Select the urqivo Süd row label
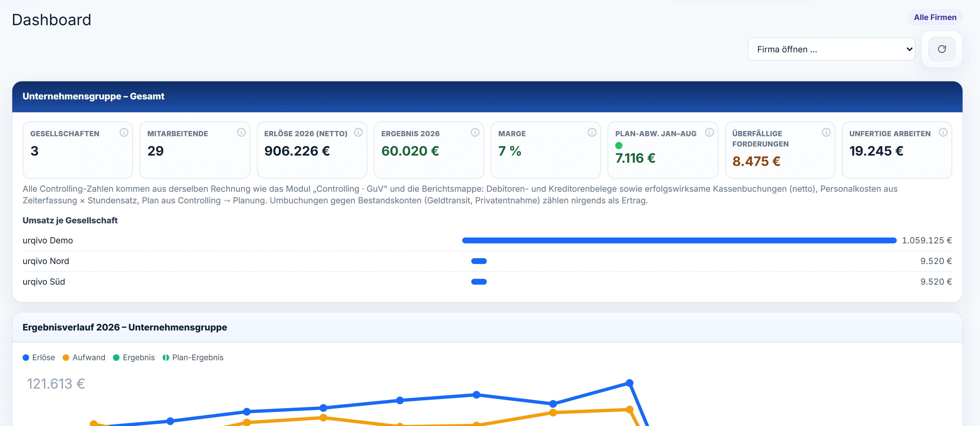Screen dimensions: 980x426 pos(44,282)
